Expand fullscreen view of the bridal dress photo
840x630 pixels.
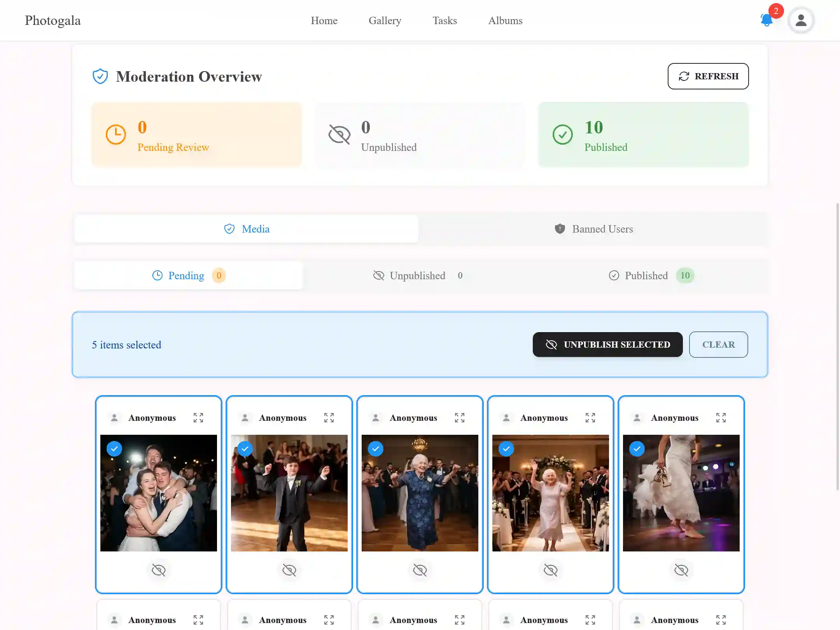coord(721,418)
